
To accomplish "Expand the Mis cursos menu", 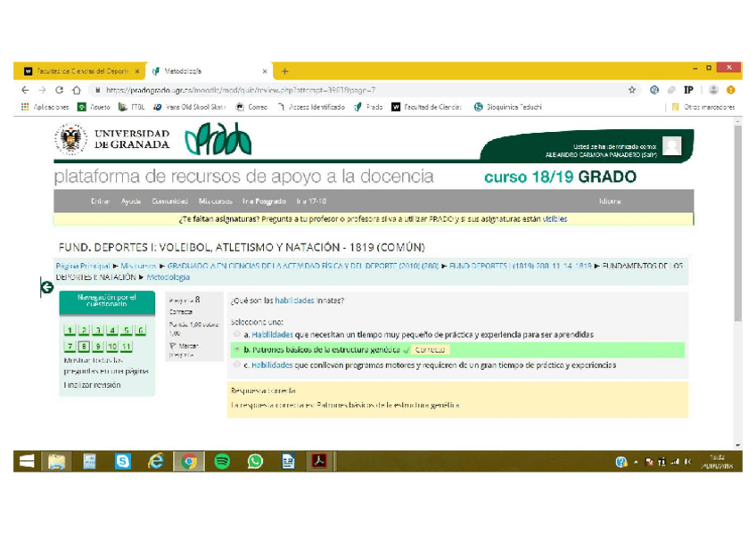I will [x=215, y=201].
